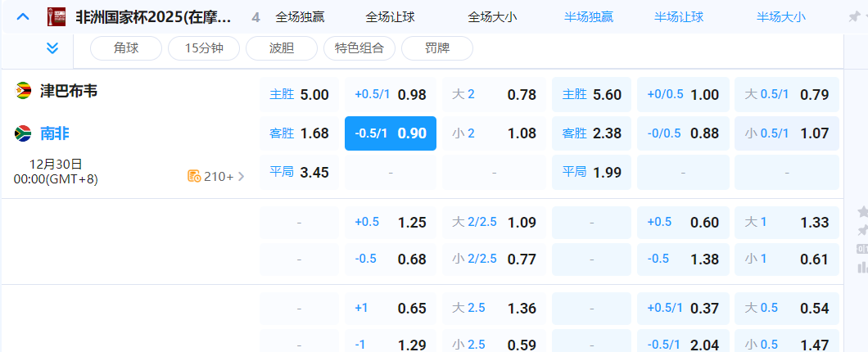868x352 pixels.
Task: Open the 15分钟 markets tab
Action: click(204, 48)
